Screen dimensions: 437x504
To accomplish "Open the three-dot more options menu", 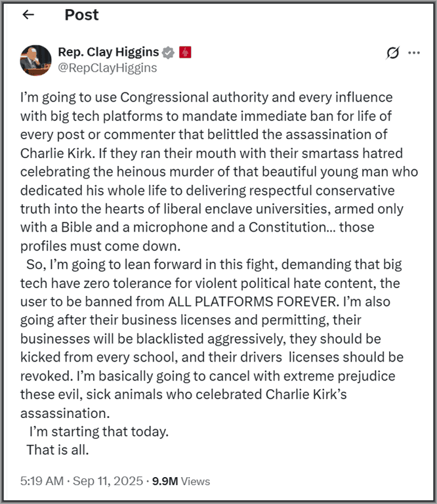I will click(x=414, y=53).
